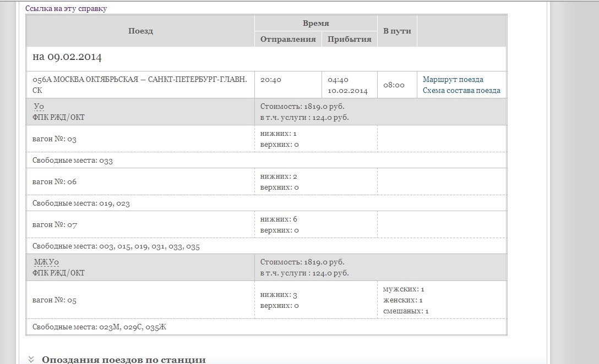The width and height of the screenshot is (599, 364).
Task: Open the 'Ссылка на эту справку' link
Action: click(66, 8)
